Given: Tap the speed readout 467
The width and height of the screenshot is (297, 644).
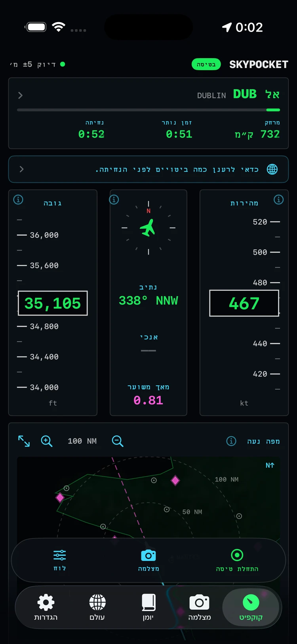Looking at the screenshot, I should [244, 303].
